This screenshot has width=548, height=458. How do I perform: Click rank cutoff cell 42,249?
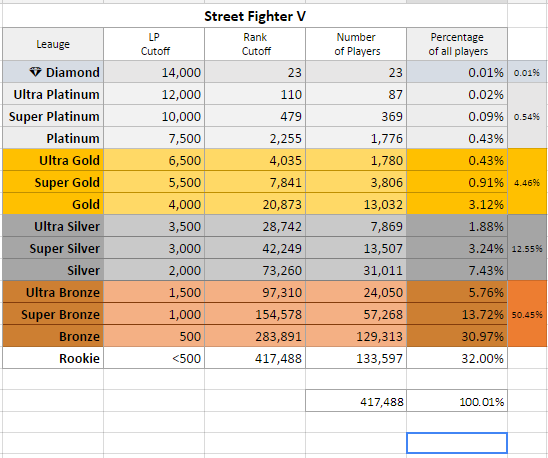point(255,248)
